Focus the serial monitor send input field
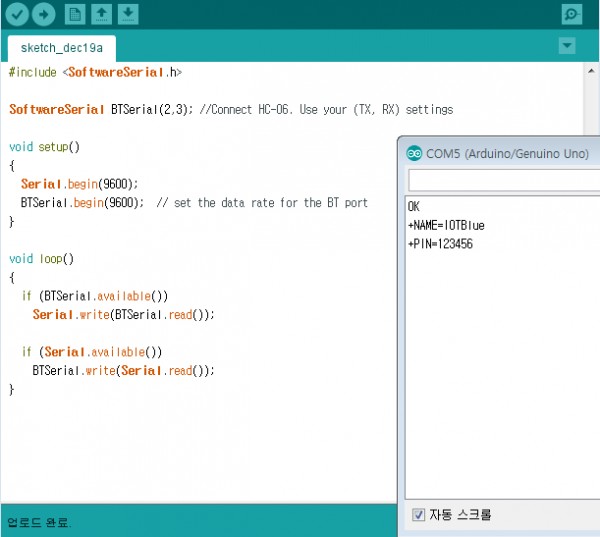Image resolution: width=600 pixels, height=537 pixels. 504,180
